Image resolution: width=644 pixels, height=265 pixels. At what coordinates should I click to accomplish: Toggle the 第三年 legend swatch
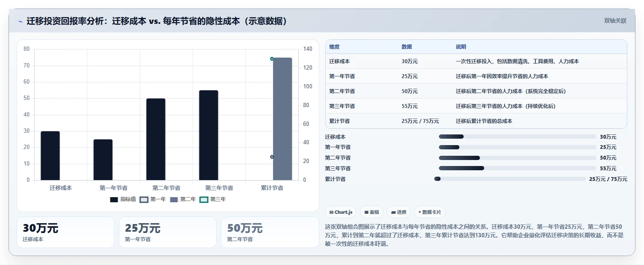tap(204, 199)
